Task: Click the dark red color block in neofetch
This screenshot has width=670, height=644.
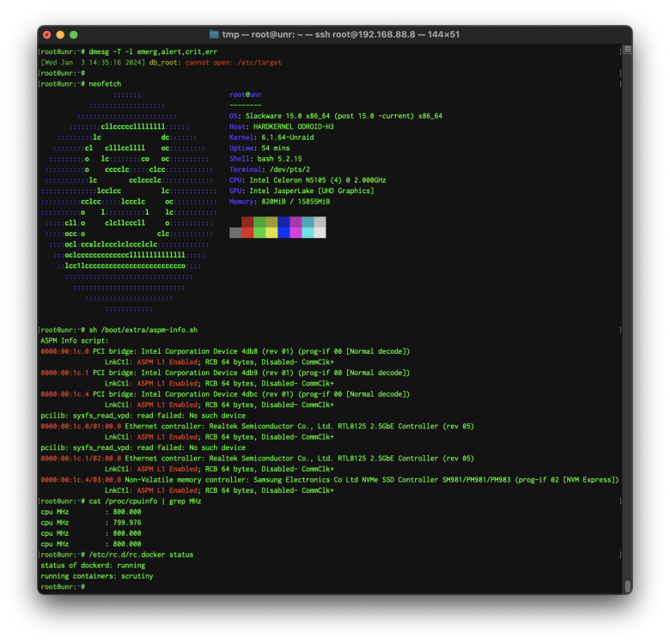Action: (247, 222)
